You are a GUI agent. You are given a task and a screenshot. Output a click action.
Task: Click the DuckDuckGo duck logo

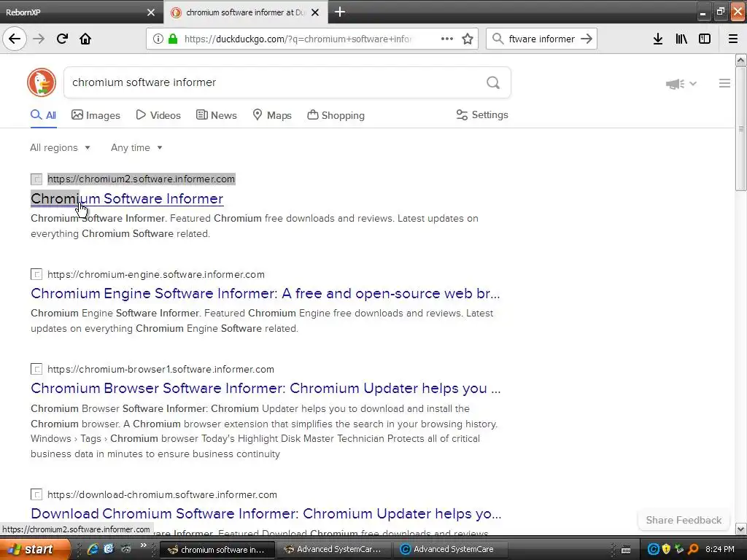[42, 82]
